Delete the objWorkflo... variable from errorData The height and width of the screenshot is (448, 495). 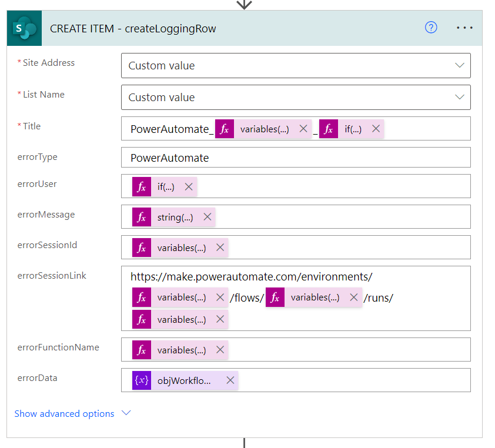tap(230, 380)
